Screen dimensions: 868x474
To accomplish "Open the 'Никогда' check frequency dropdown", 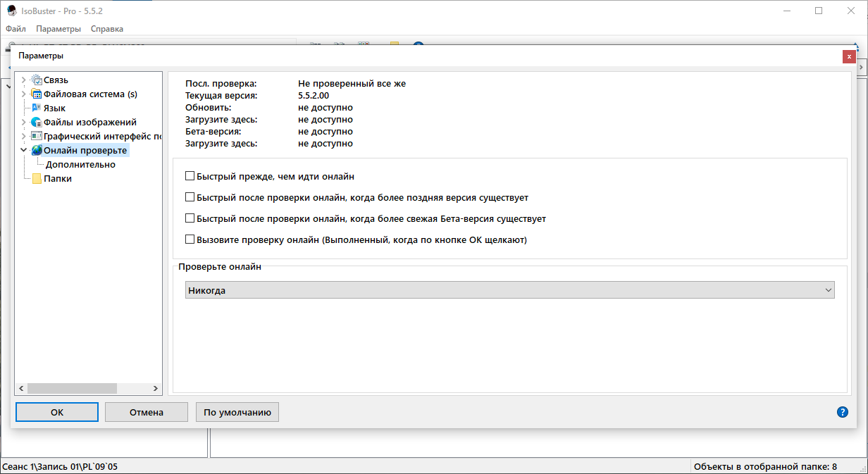I will 509,290.
